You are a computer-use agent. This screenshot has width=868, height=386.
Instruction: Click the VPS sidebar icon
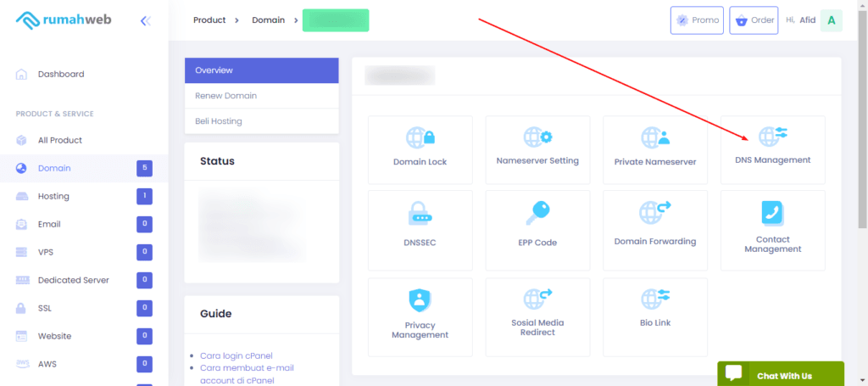(x=21, y=252)
